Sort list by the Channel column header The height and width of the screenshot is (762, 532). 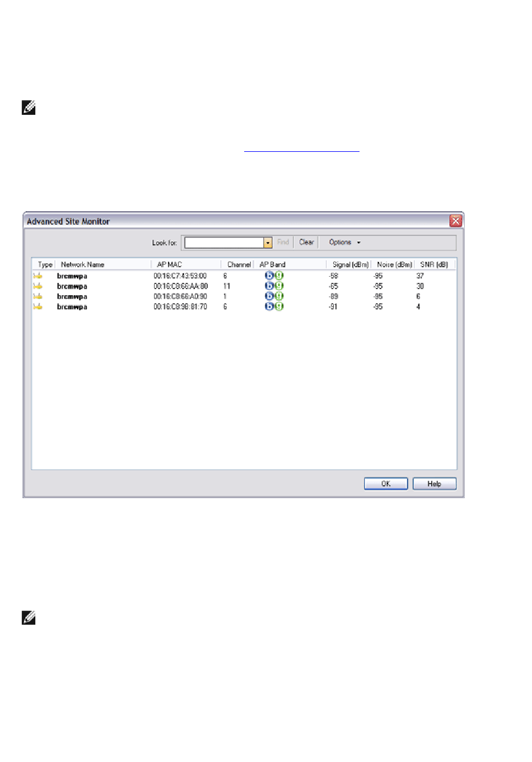pos(239,264)
